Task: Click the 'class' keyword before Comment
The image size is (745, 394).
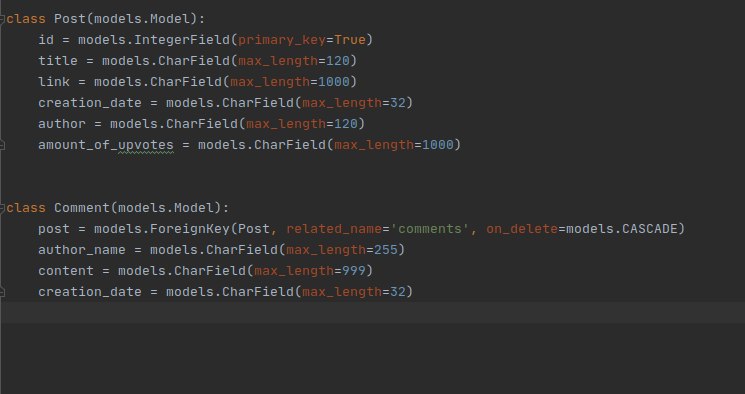Action: coord(26,208)
